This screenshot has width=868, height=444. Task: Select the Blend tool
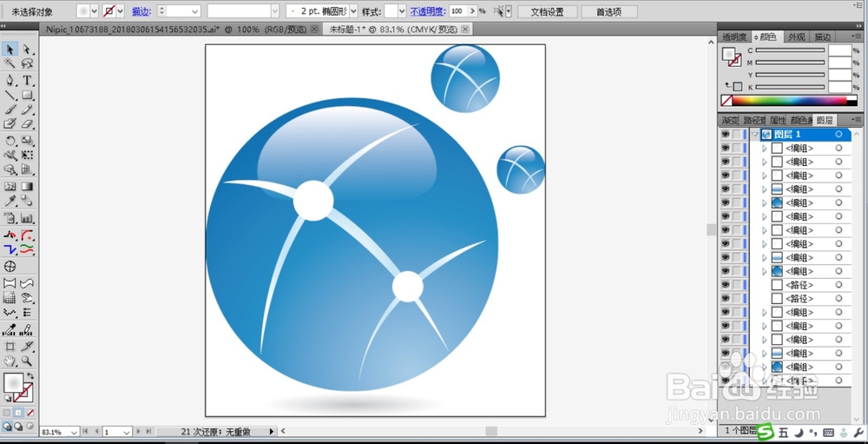pos(27,201)
